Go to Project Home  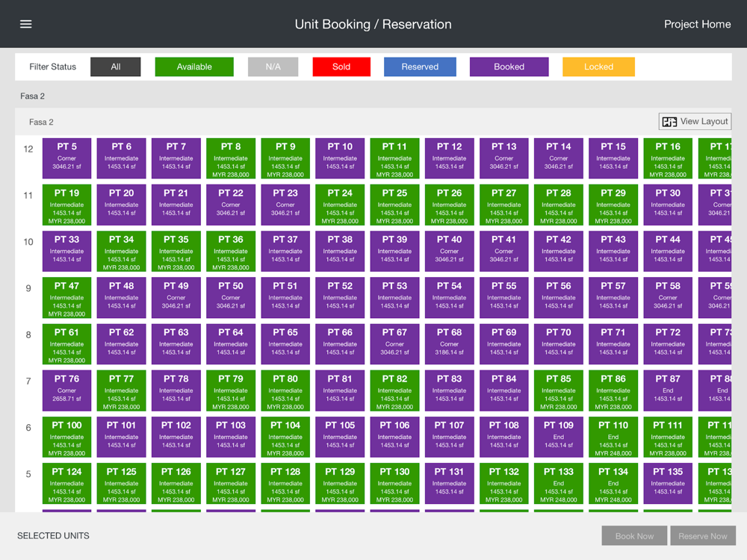pyautogui.click(x=697, y=24)
